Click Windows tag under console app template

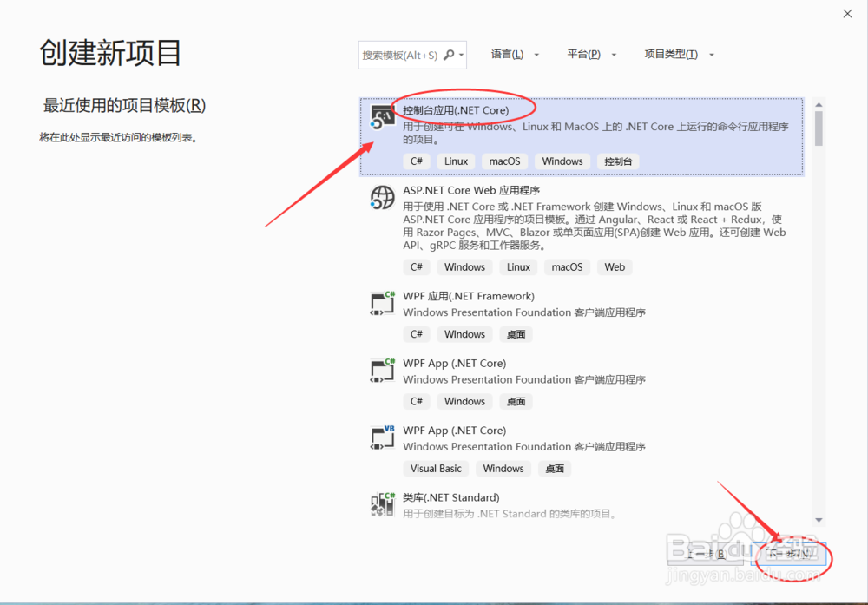pyautogui.click(x=562, y=161)
